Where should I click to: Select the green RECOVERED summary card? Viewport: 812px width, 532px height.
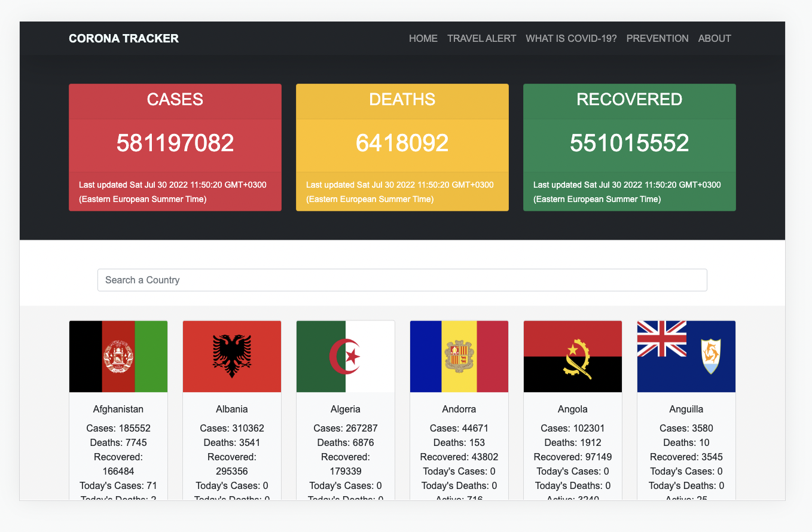point(629,147)
